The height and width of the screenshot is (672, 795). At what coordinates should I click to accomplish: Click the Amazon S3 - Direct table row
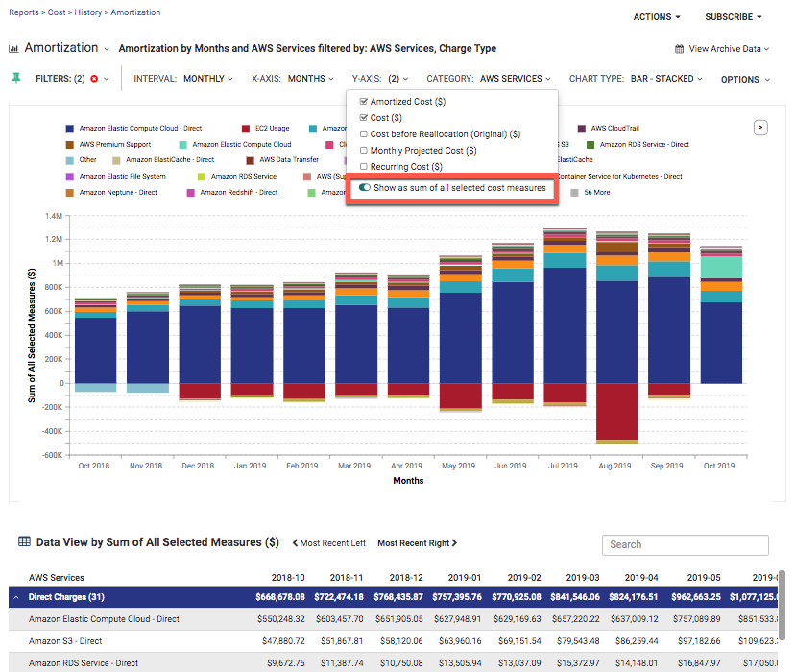(393, 641)
